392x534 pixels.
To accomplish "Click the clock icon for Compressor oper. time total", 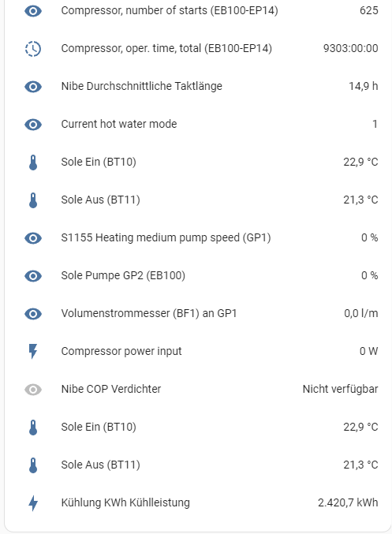I will point(33,49).
